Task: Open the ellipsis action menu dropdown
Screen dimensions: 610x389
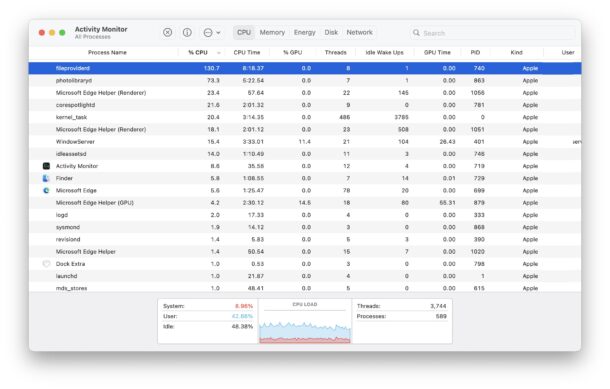Action: point(212,33)
